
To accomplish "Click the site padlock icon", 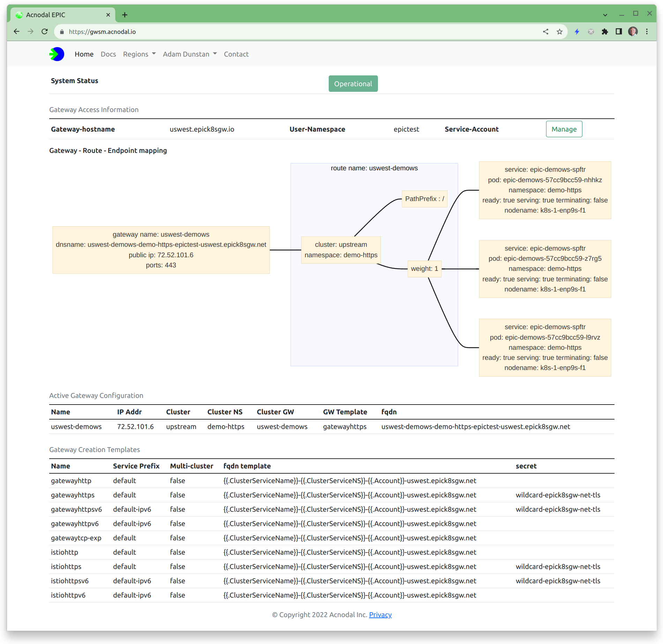I will coord(62,32).
